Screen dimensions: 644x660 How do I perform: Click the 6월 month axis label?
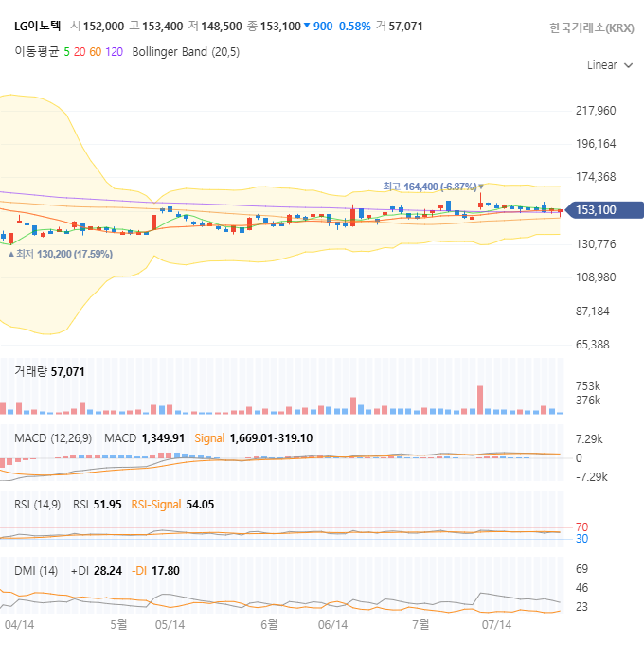[269, 625]
